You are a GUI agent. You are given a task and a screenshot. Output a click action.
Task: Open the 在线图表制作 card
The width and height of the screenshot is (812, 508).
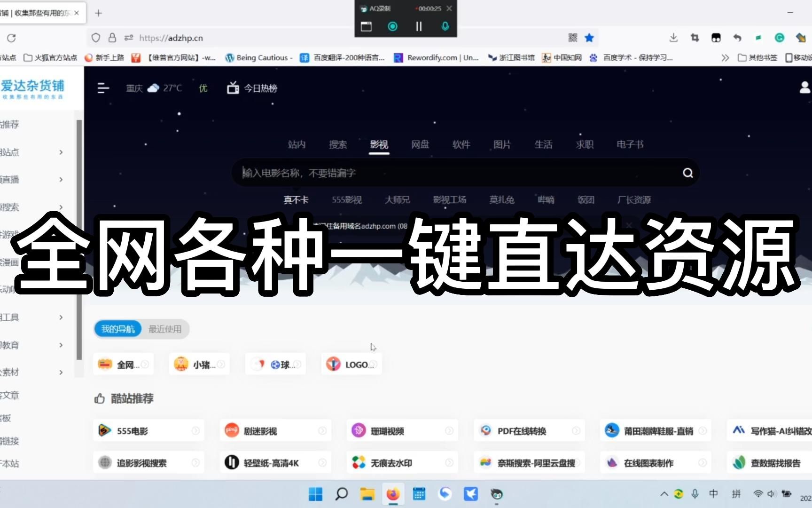[x=656, y=463]
